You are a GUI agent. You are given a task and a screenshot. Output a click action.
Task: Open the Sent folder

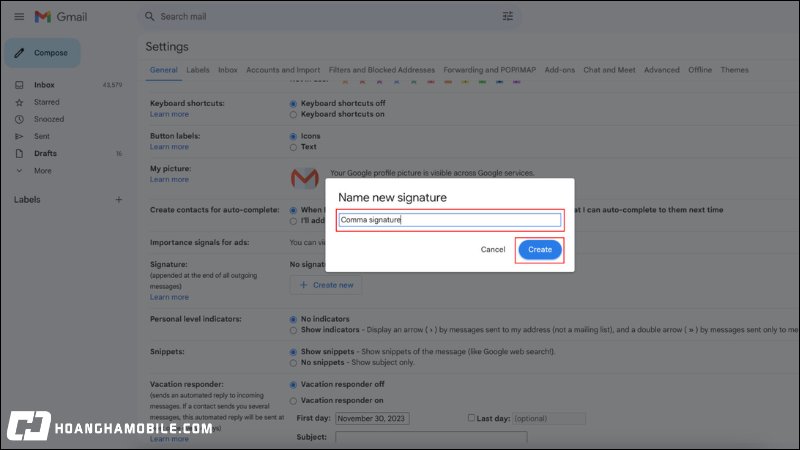click(42, 136)
